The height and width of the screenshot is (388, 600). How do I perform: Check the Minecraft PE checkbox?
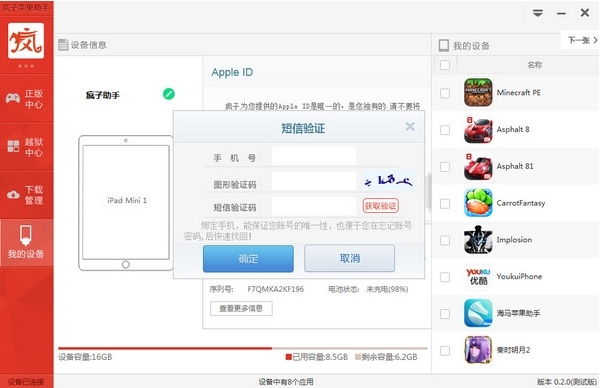click(x=445, y=93)
